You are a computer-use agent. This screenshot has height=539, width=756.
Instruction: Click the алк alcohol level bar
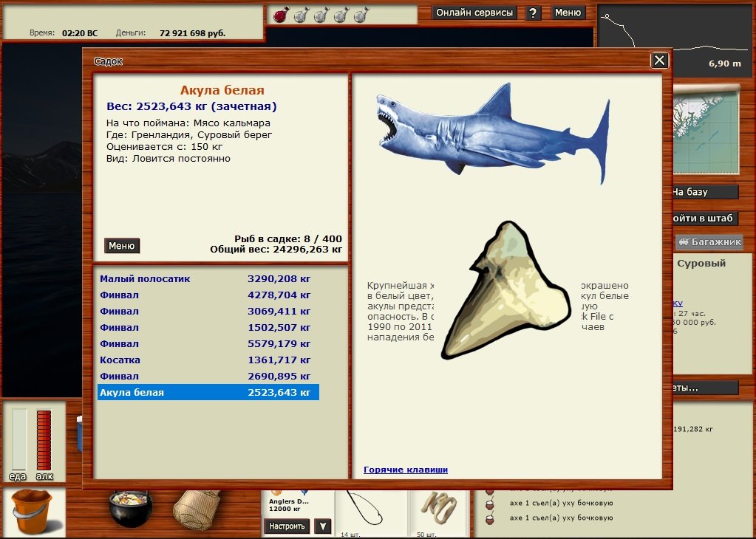44,439
